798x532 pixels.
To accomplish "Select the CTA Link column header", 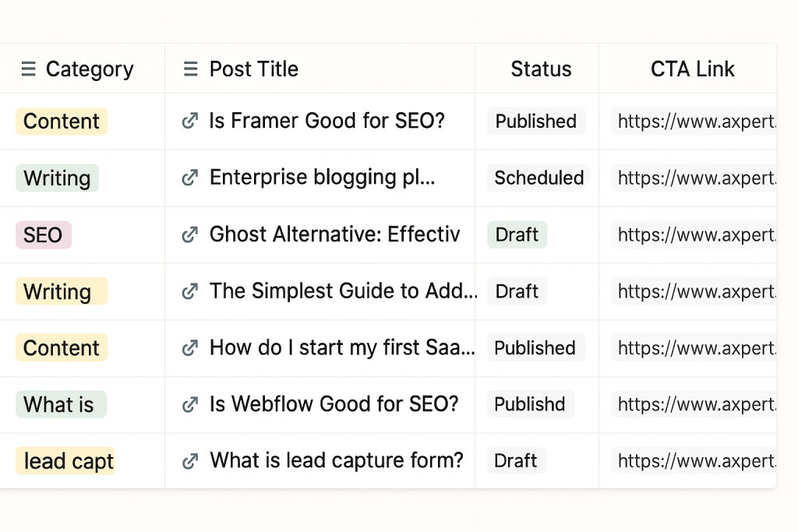I will (692, 69).
